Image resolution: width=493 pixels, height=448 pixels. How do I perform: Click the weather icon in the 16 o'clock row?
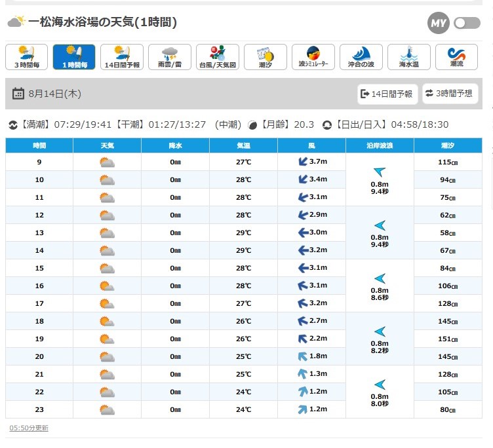point(107,286)
